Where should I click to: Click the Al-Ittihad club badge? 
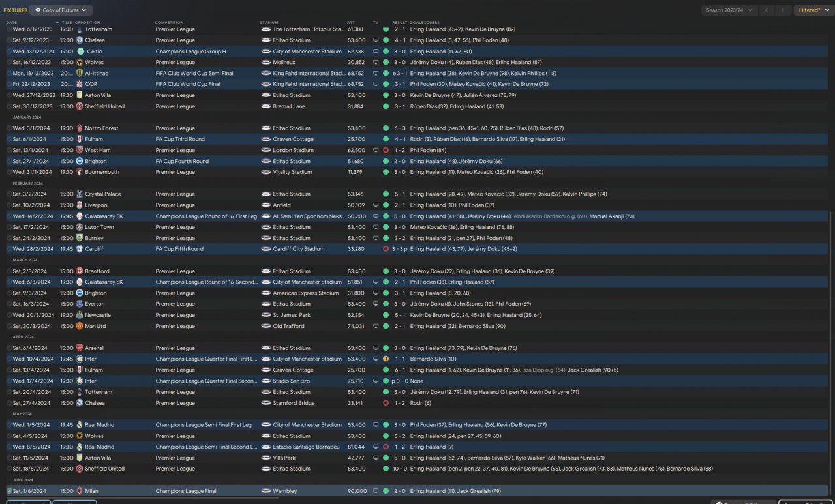coord(80,74)
